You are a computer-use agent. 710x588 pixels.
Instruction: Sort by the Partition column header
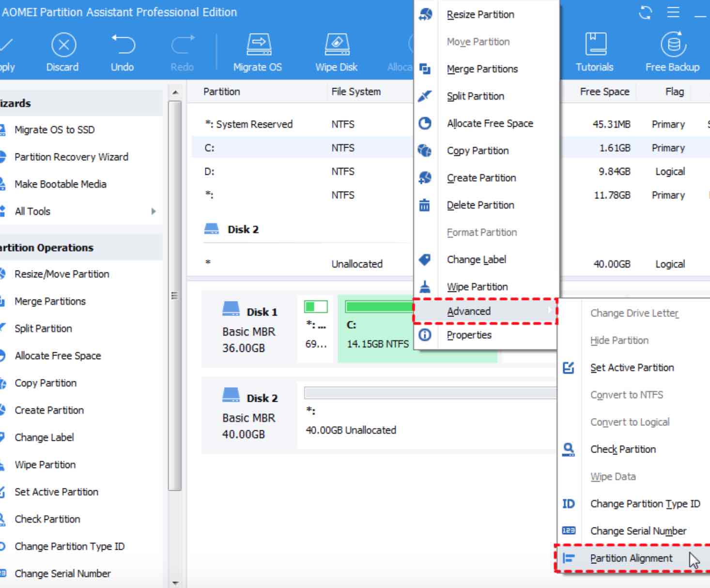point(222,91)
